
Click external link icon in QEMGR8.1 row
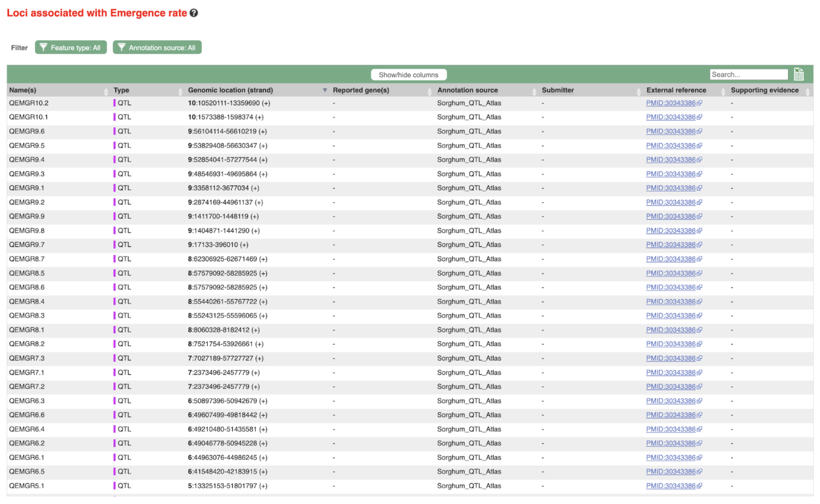click(x=699, y=330)
